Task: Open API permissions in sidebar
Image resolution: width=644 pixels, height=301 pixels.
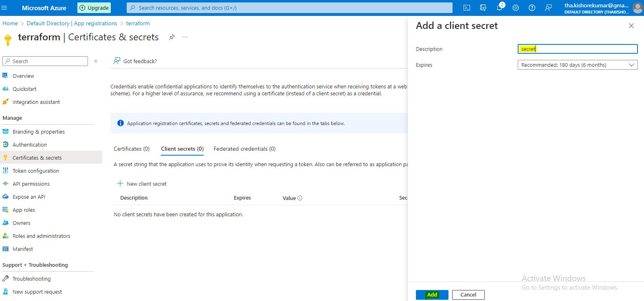Action: pyautogui.click(x=31, y=184)
